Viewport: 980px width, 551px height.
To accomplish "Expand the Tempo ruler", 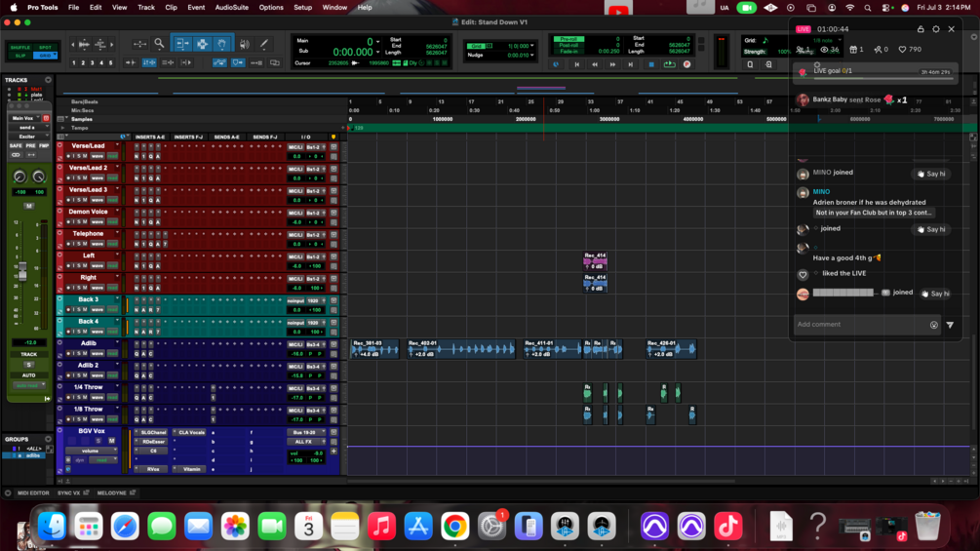I will (x=62, y=128).
